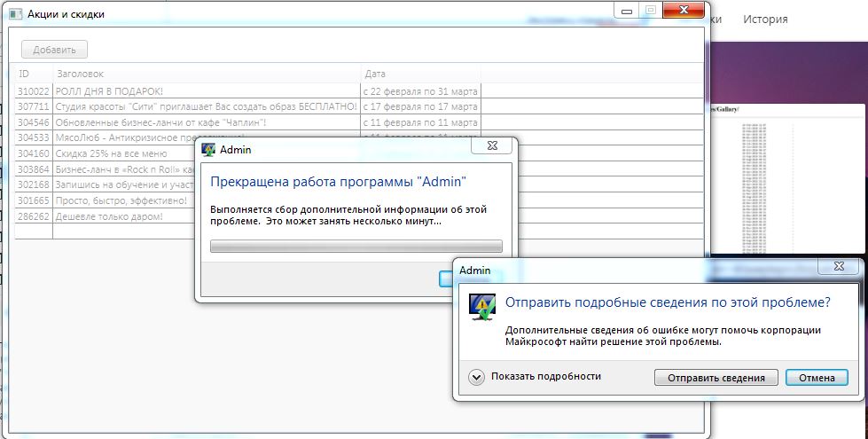Close the "Отправить подробные сведения" dialog
This screenshot has height=439, width=868.
[837, 266]
